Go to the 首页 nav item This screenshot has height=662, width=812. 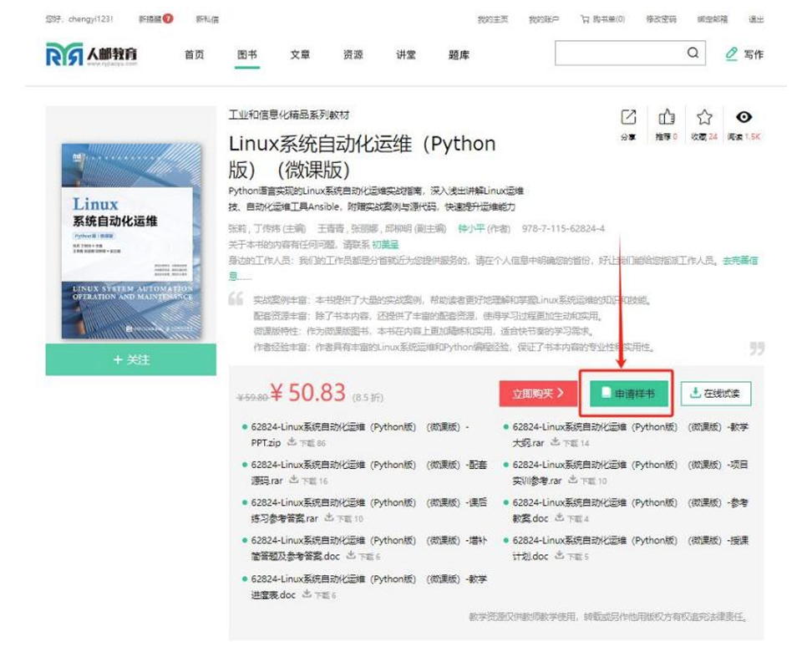pos(194,54)
